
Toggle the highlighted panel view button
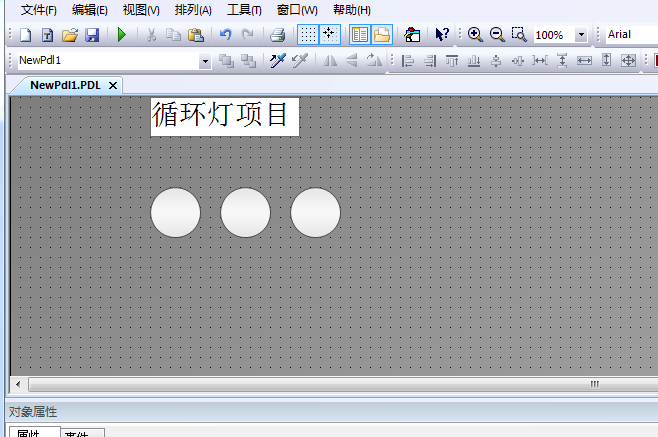pos(360,35)
